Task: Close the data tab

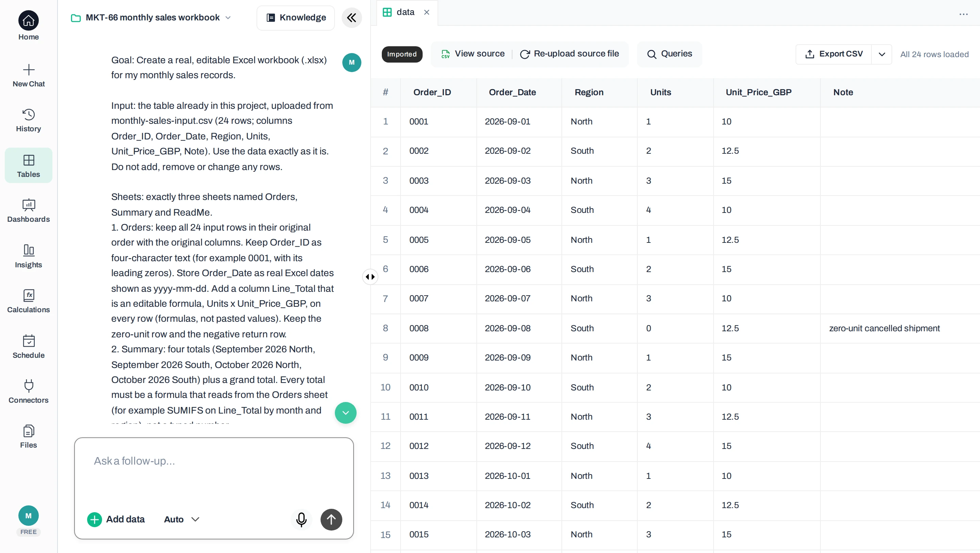Action: point(426,12)
